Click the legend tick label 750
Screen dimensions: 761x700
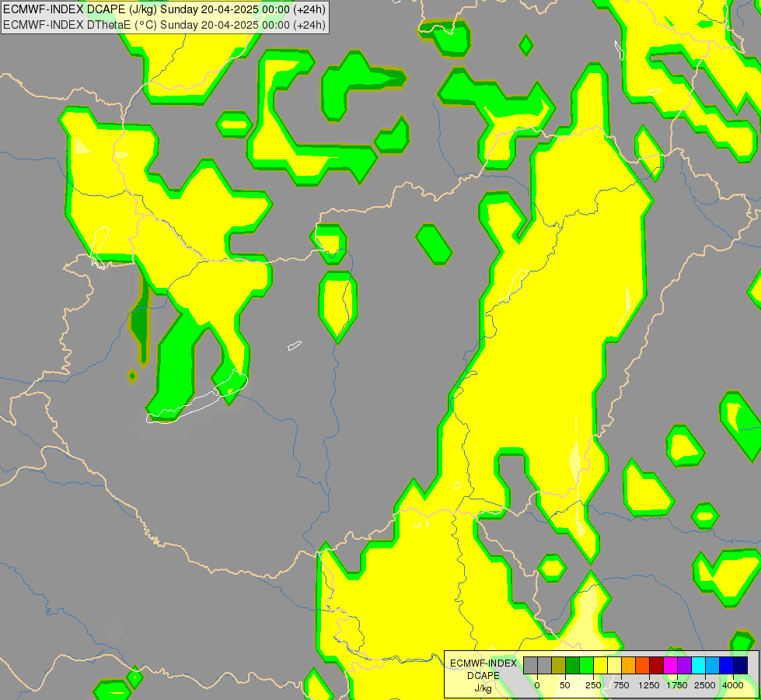[x=621, y=685]
